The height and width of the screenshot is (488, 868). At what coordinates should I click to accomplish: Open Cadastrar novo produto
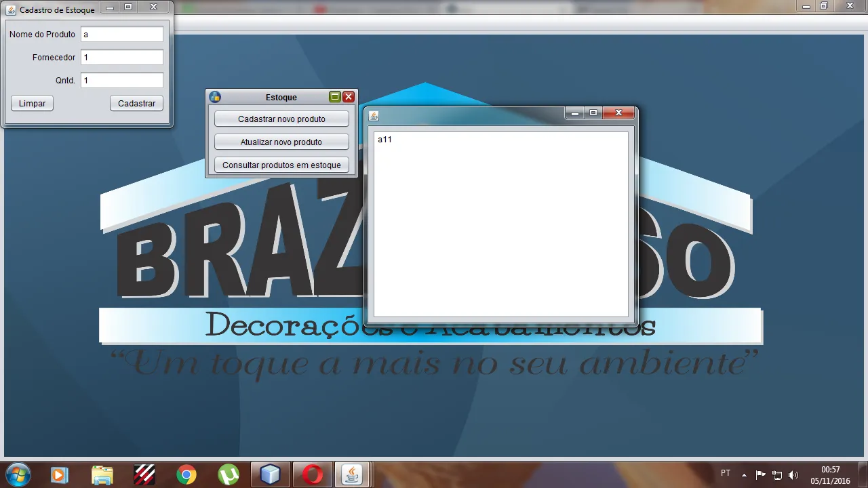click(281, 119)
